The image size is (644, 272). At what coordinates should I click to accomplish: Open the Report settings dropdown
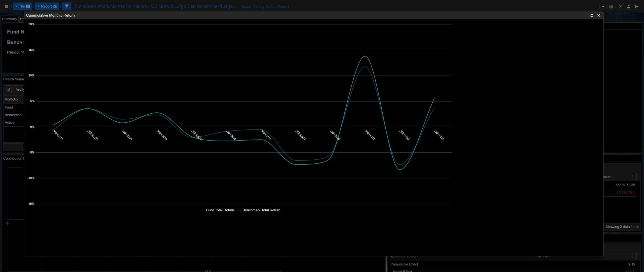point(47,7)
